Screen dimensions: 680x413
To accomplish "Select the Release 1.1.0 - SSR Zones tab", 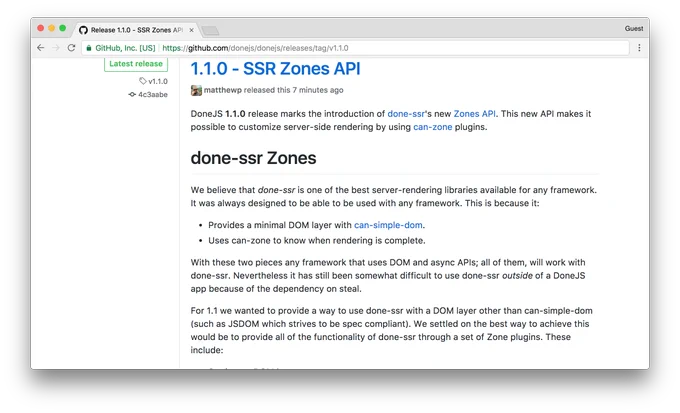I will pyautogui.click(x=137, y=30).
